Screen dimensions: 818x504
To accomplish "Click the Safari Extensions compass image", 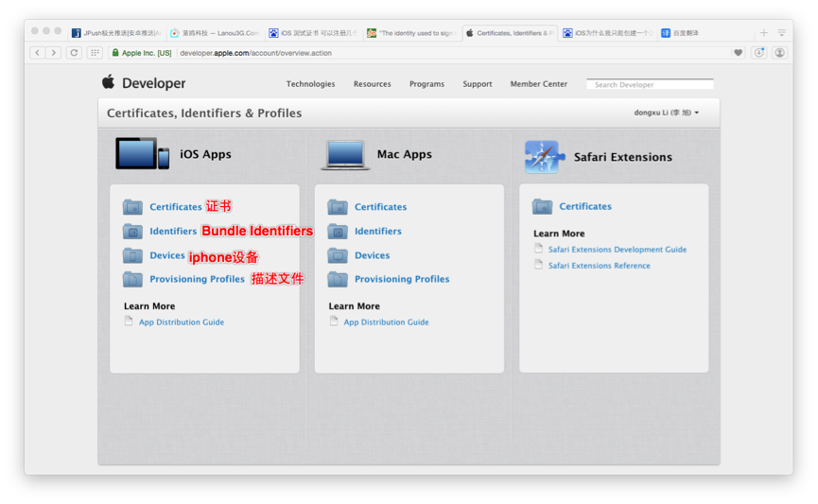I will pyautogui.click(x=545, y=157).
